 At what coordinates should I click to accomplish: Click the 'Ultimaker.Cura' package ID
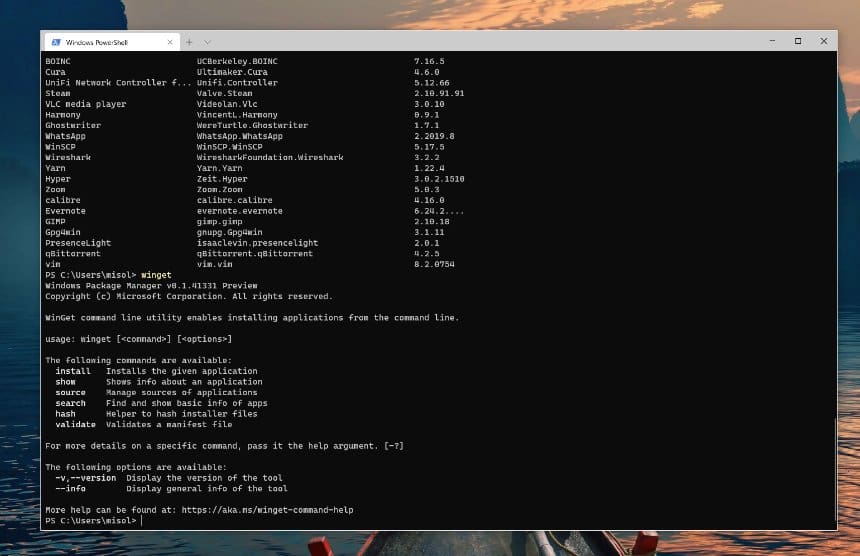click(x=232, y=72)
